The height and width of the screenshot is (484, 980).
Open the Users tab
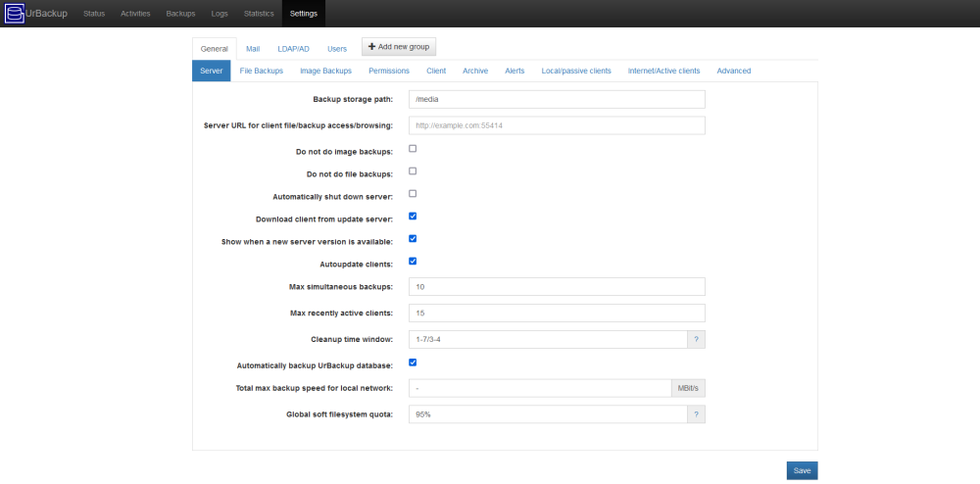click(x=337, y=49)
